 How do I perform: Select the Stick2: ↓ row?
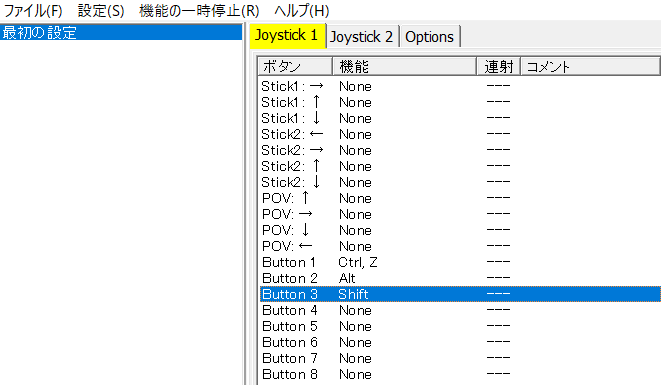pos(460,182)
